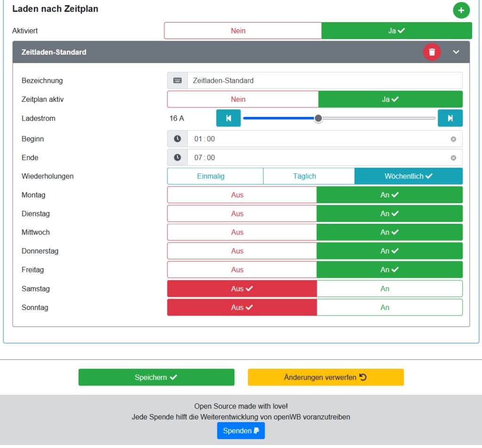Screen dimensions: 482x448
Task: Collapse the Zeitladen-Standard panel via chevron
Action: coord(456,52)
